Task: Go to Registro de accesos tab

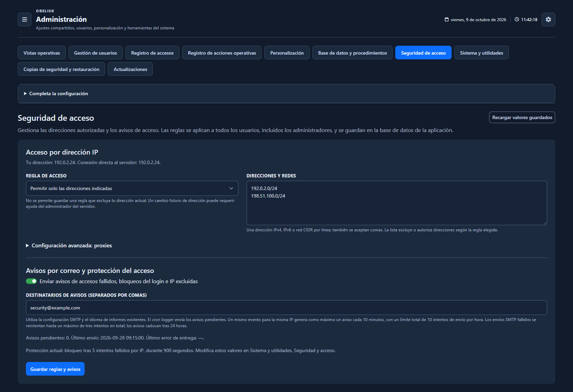Action: (152, 53)
